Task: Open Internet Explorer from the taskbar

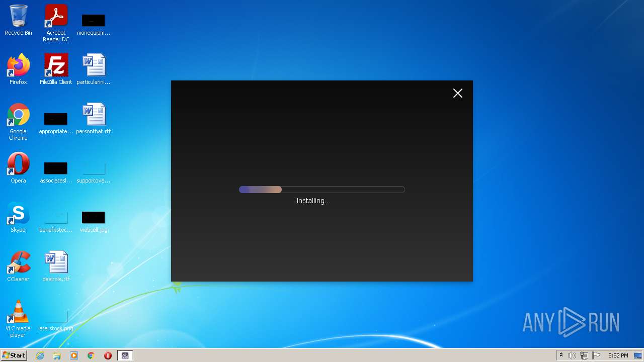Action: 40,355
